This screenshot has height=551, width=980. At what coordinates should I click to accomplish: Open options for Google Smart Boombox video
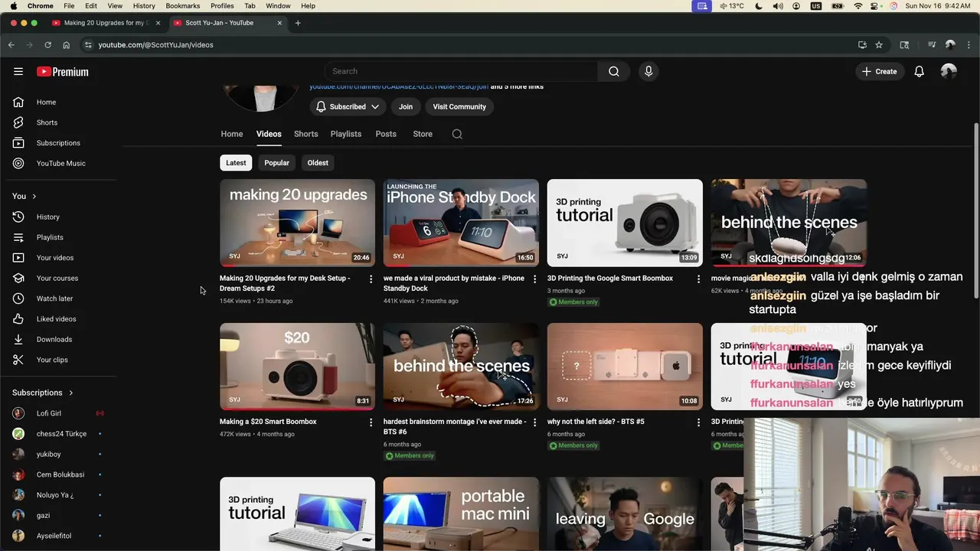coord(698,279)
